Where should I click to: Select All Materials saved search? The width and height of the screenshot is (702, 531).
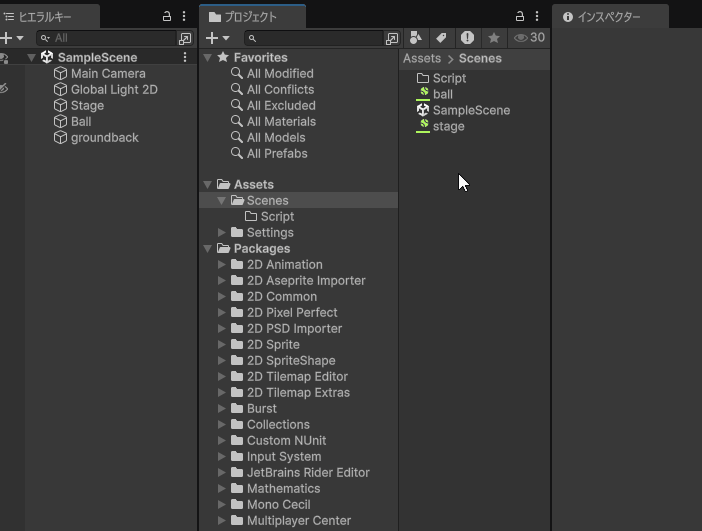[x=281, y=122]
